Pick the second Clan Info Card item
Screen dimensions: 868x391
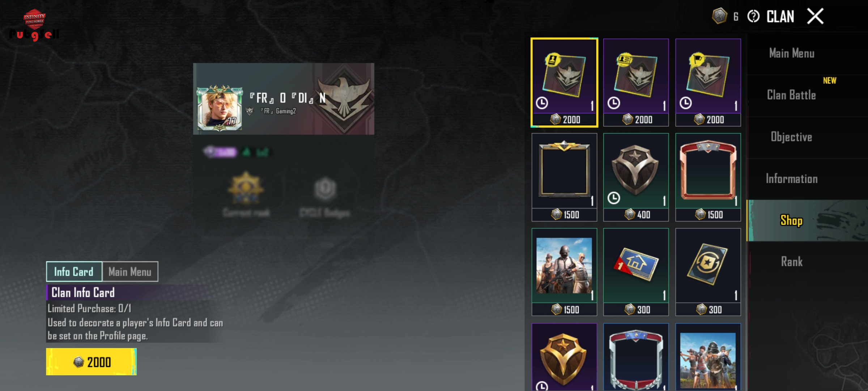[x=636, y=82]
